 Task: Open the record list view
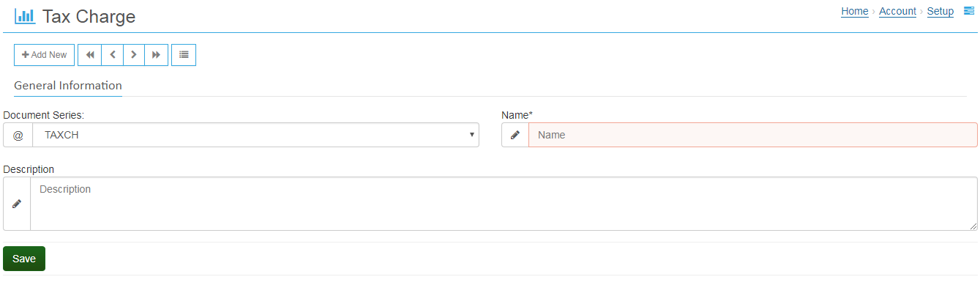(184, 55)
